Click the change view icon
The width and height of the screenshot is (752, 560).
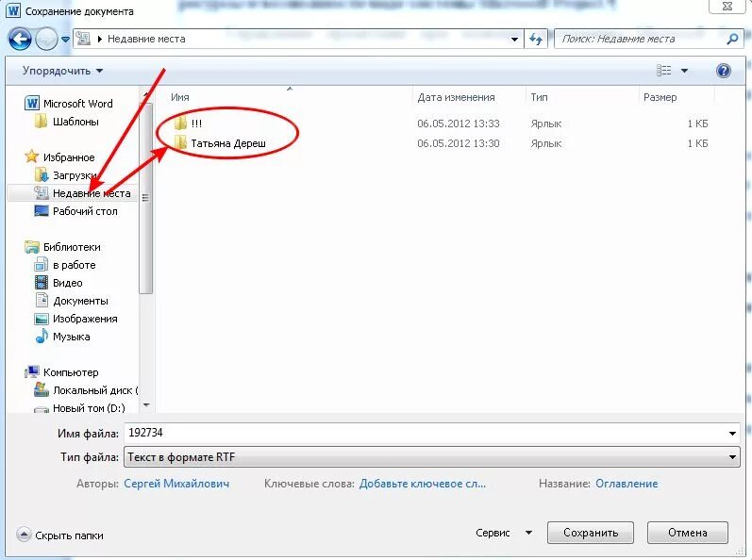pos(663,71)
